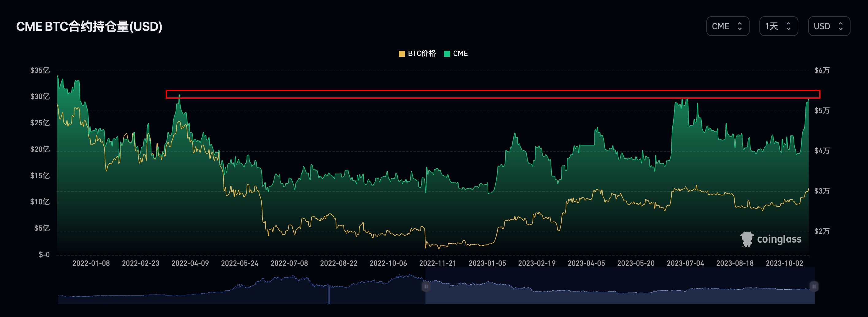Click the 2022-08-22 date label
Screen dimensions: 868x317
pos(339,263)
